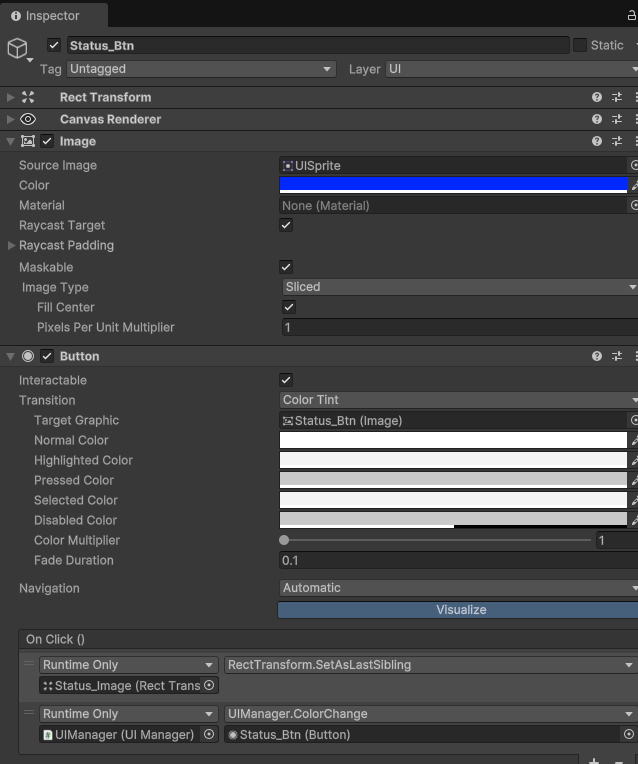Collapse the Image component foldout
The width and height of the screenshot is (638, 764).
tap(10, 141)
